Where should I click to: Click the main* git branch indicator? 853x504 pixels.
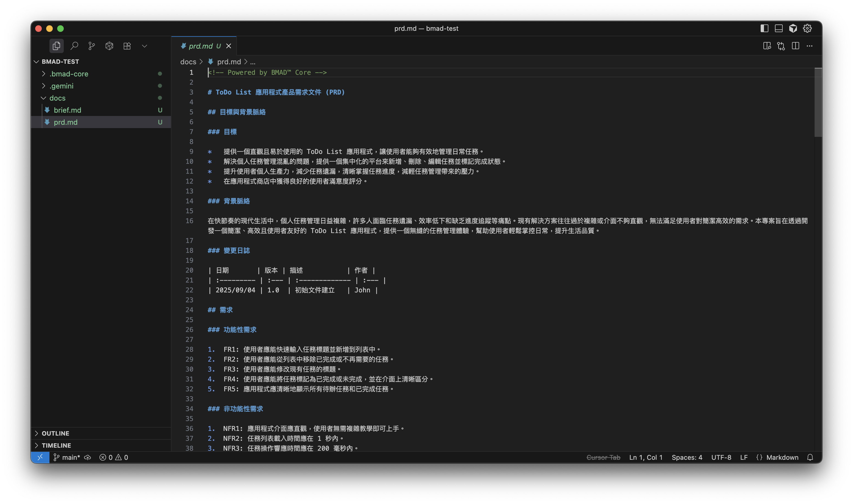pyautogui.click(x=67, y=458)
